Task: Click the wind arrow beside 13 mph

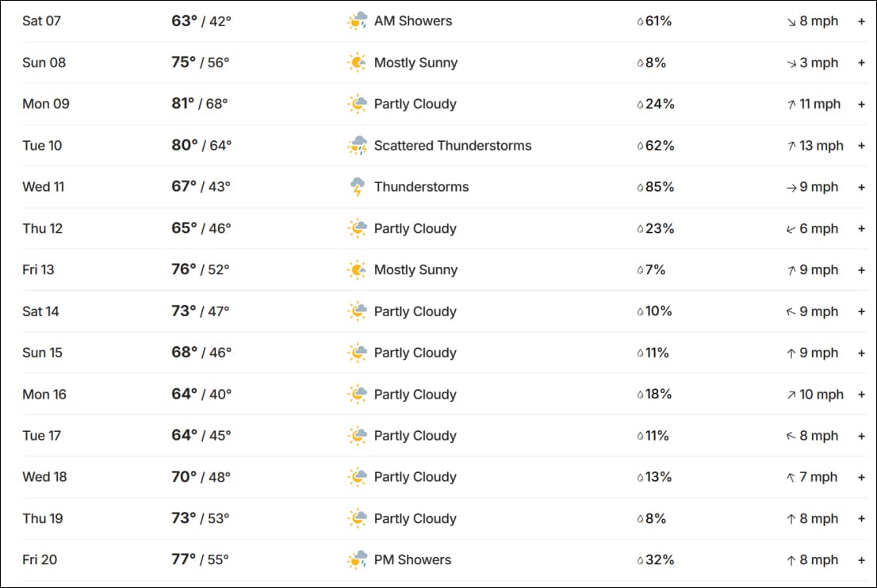Action: [791, 146]
